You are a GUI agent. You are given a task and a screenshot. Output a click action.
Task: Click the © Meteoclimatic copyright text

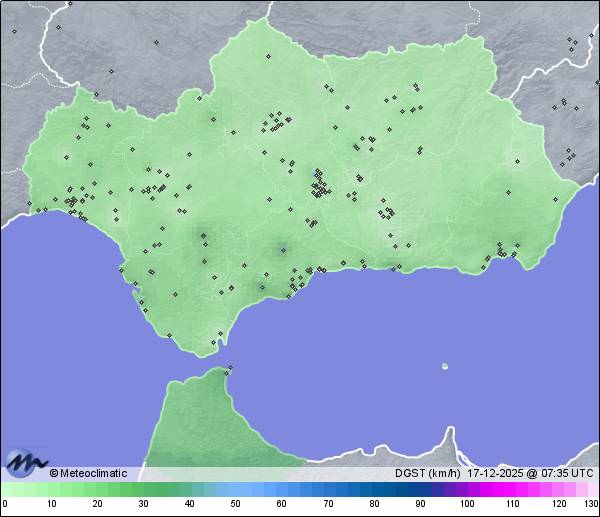[88, 473]
